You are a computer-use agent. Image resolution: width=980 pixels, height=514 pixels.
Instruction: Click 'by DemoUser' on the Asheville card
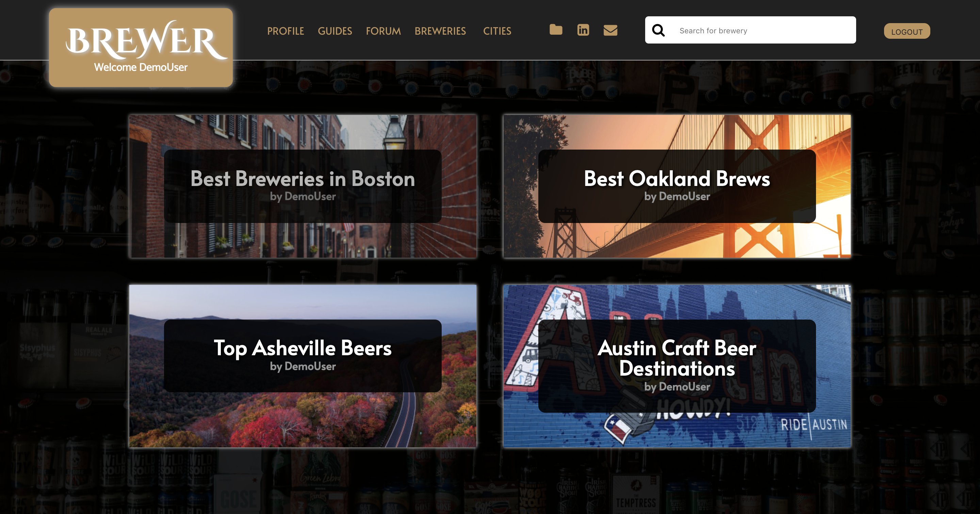303,366
